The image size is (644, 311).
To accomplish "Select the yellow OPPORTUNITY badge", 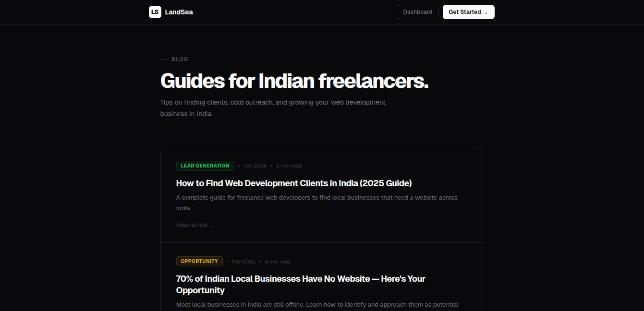I will tap(199, 261).
